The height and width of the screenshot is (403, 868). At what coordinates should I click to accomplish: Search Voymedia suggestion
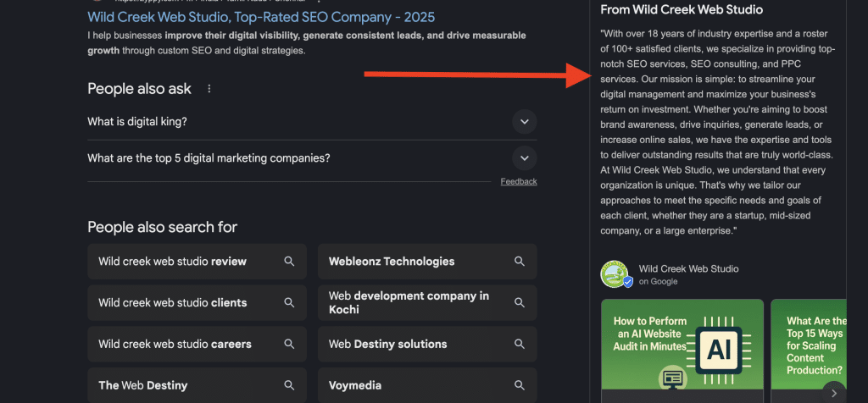tap(427, 385)
